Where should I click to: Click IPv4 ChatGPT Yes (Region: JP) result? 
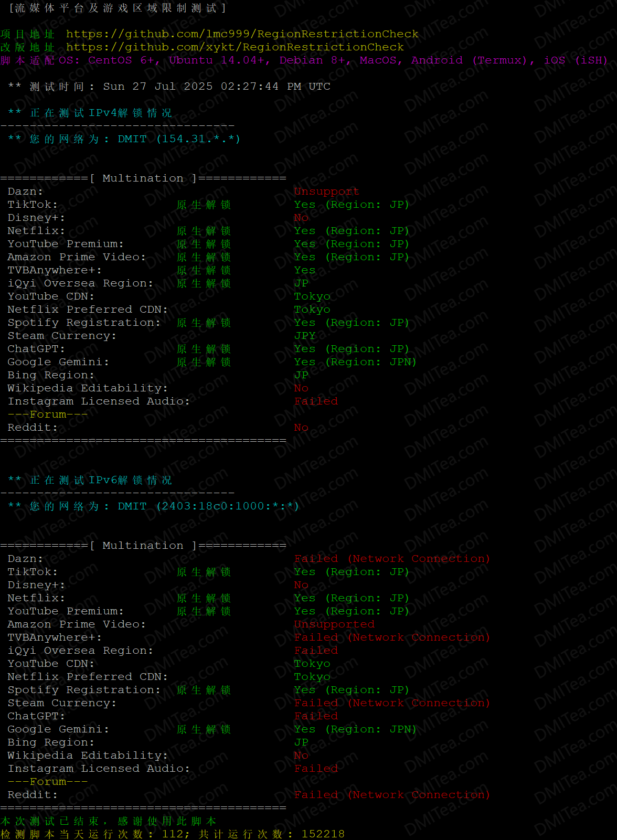coord(352,349)
